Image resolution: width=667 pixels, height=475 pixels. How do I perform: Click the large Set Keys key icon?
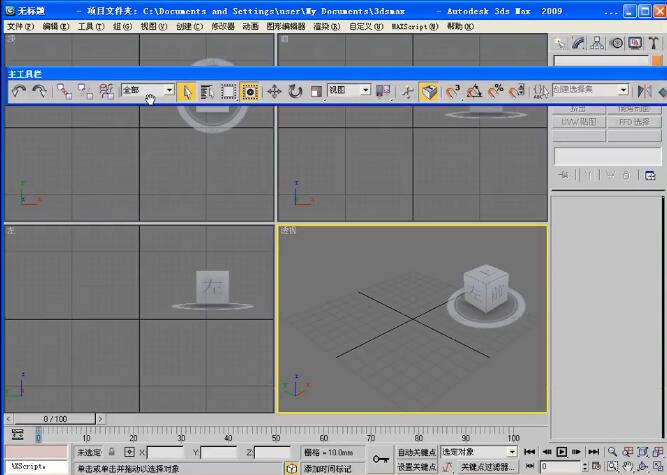click(x=380, y=459)
